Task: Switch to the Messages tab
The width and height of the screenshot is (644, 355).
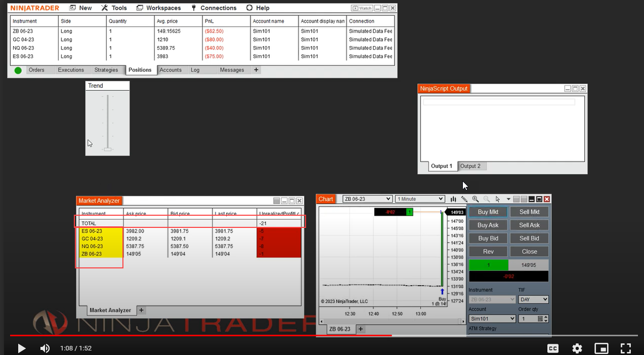Action: 232,70
